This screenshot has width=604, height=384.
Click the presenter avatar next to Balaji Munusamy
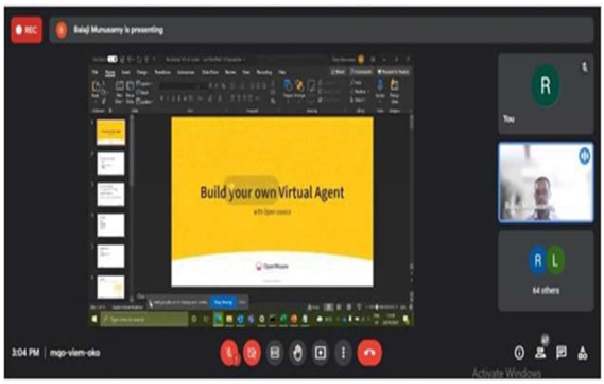61,30
